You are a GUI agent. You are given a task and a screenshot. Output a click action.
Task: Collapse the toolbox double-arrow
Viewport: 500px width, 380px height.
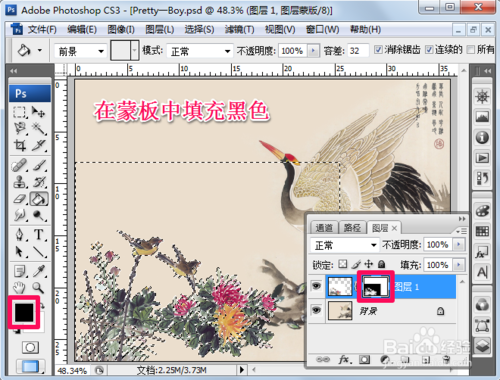pyautogui.click(x=13, y=71)
